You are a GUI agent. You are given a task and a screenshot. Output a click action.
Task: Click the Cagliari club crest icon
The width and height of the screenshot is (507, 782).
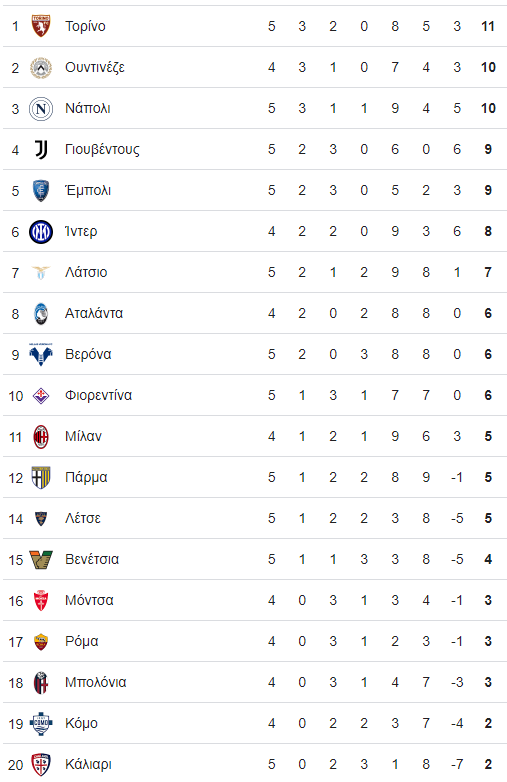click(x=41, y=764)
